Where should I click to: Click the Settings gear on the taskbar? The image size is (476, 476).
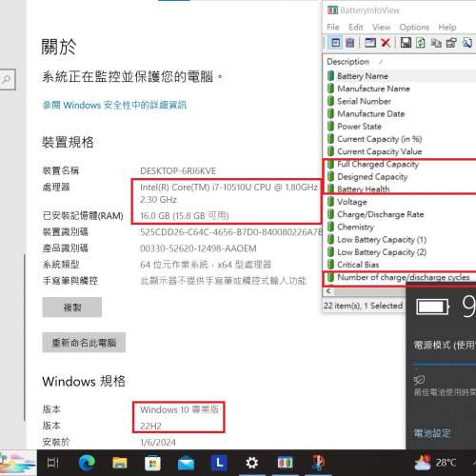click(252, 463)
